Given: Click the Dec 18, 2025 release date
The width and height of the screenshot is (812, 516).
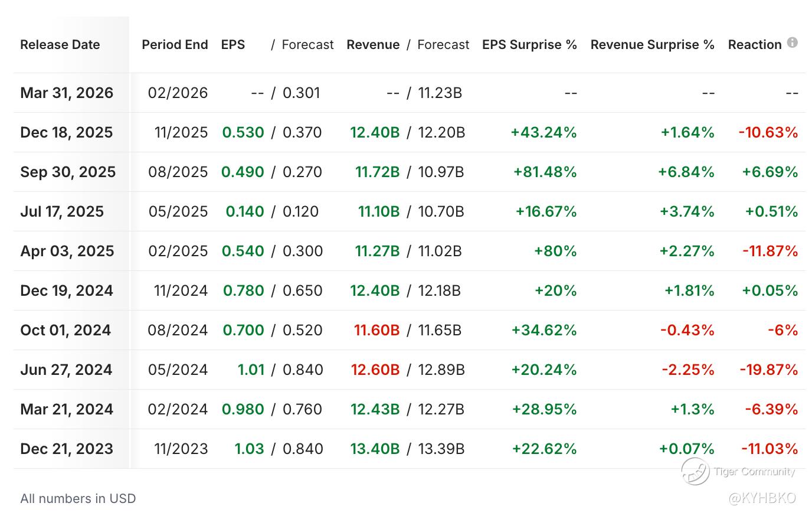Looking at the screenshot, I should coord(67,132).
